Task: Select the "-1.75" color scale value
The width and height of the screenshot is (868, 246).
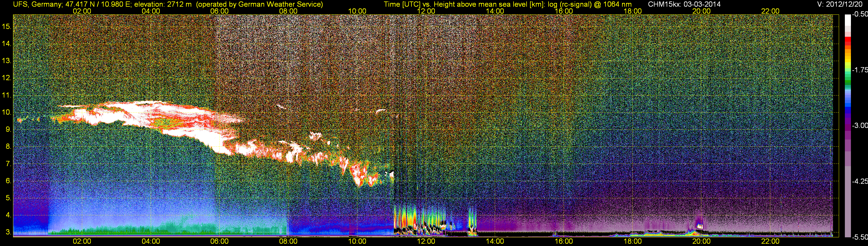Action: click(x=860, y=70)
